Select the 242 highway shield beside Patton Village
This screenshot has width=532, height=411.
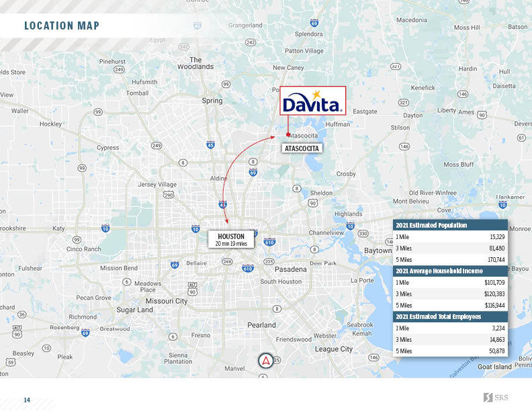(x=251, y=42)
